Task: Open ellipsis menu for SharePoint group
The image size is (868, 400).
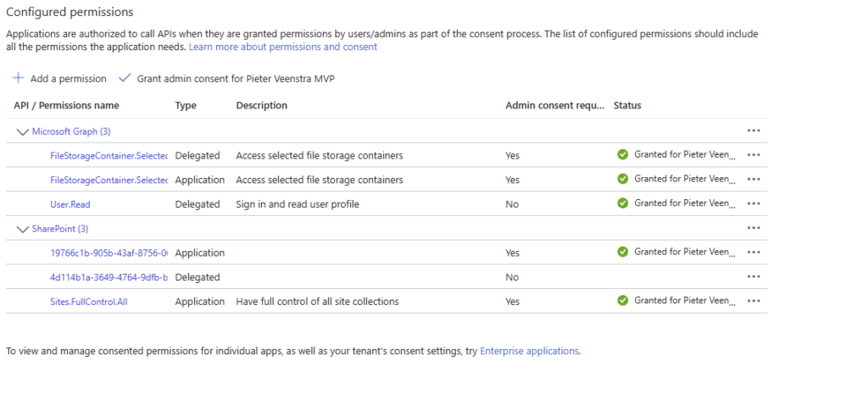Action: click(x=754, y=228)
